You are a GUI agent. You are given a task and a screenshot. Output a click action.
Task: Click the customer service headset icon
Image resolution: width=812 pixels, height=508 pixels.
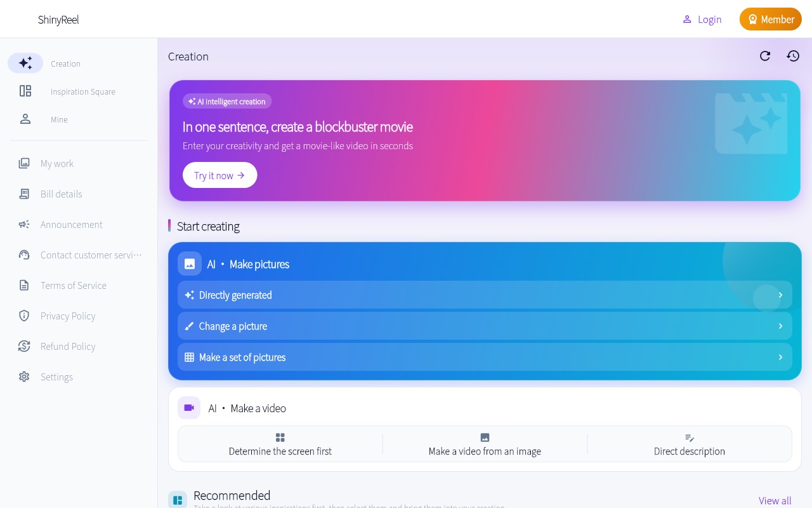[24, 255]
